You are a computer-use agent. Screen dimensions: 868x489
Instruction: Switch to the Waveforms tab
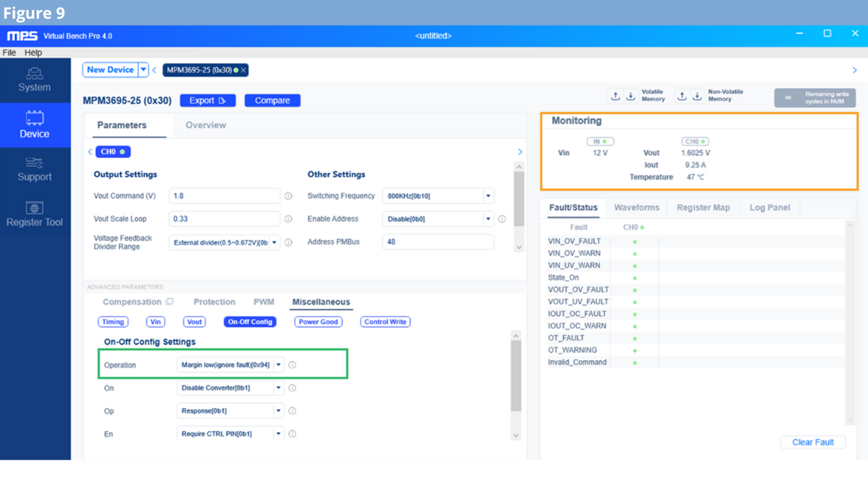point(637,208)
